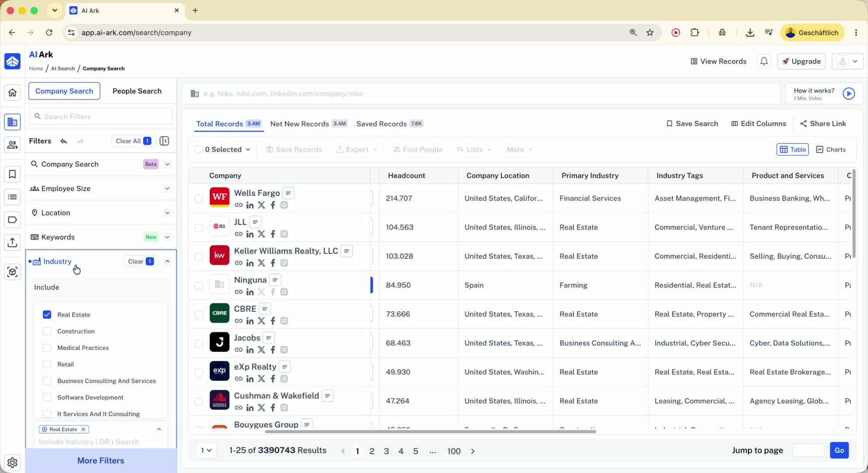Open JLL X (Twitter) icon

coord(261,234)
